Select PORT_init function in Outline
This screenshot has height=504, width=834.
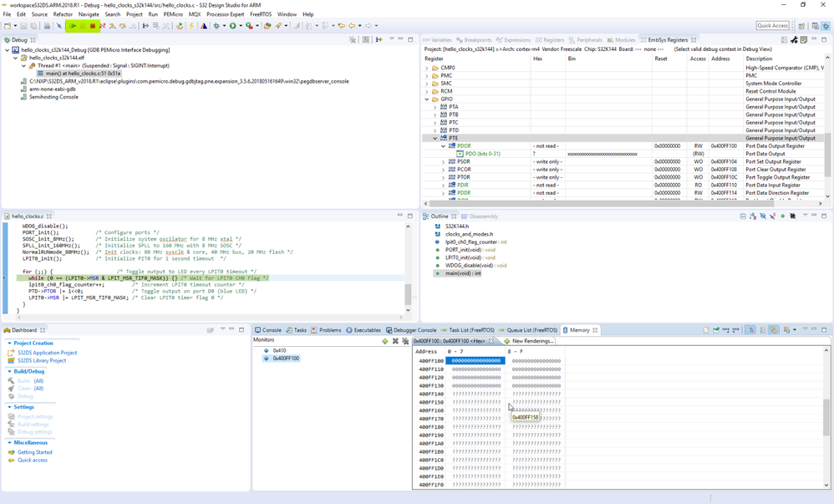tap(458, 250)
